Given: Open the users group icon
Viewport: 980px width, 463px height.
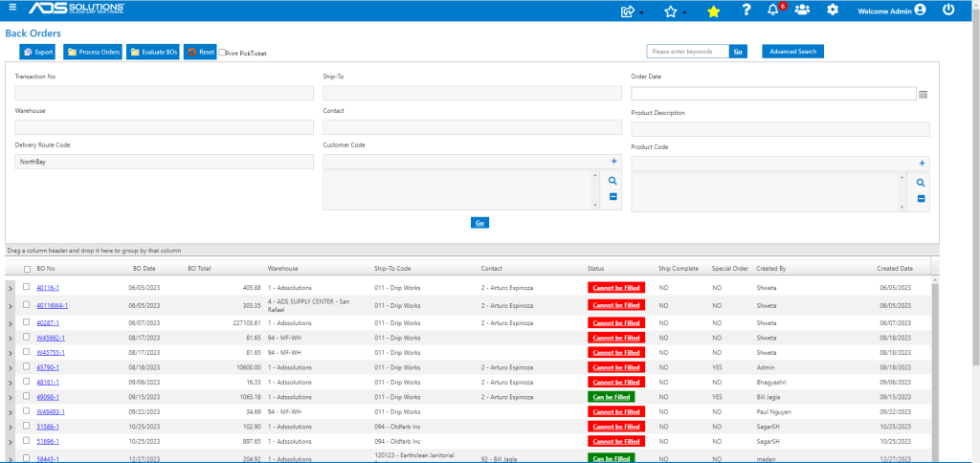Looking at the screenshot, I should (x=802, y=10).
